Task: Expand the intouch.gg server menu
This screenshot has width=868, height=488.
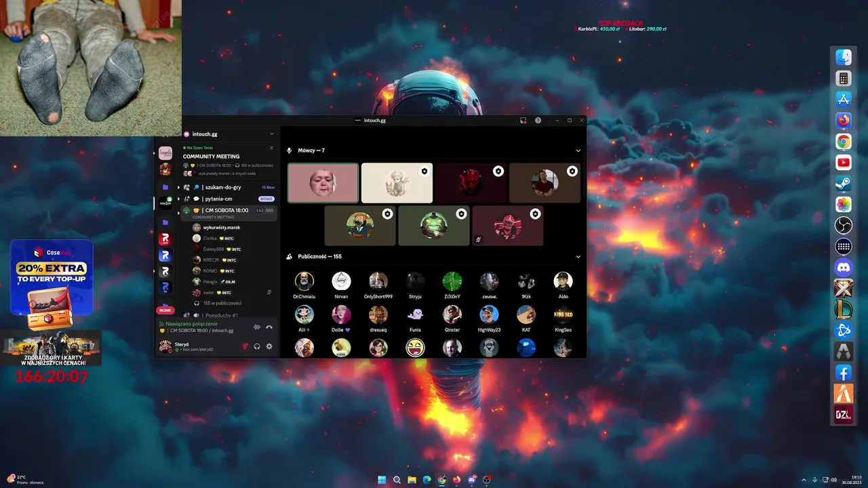Action: coord(272,134)
